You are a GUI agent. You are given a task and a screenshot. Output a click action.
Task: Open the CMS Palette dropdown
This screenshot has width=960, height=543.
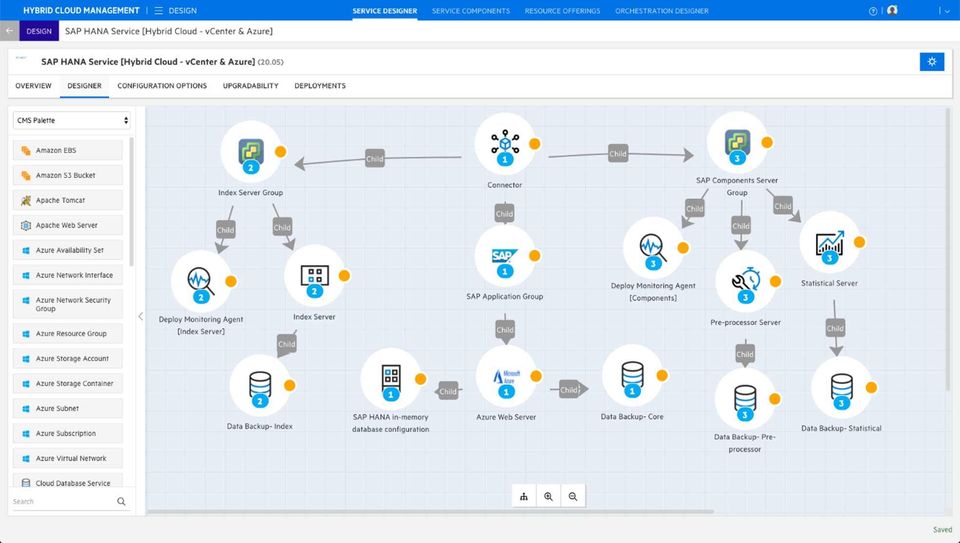72,121
